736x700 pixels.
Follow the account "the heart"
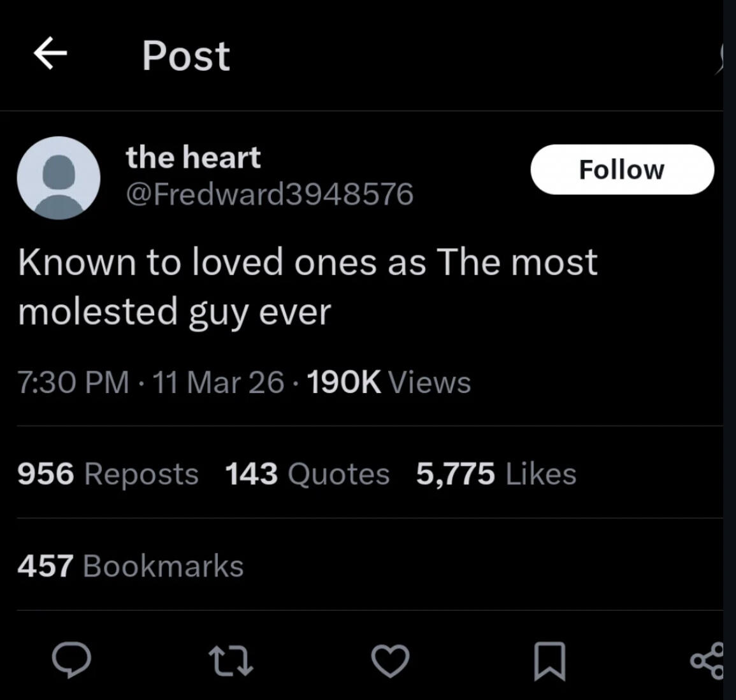(622, 169)
